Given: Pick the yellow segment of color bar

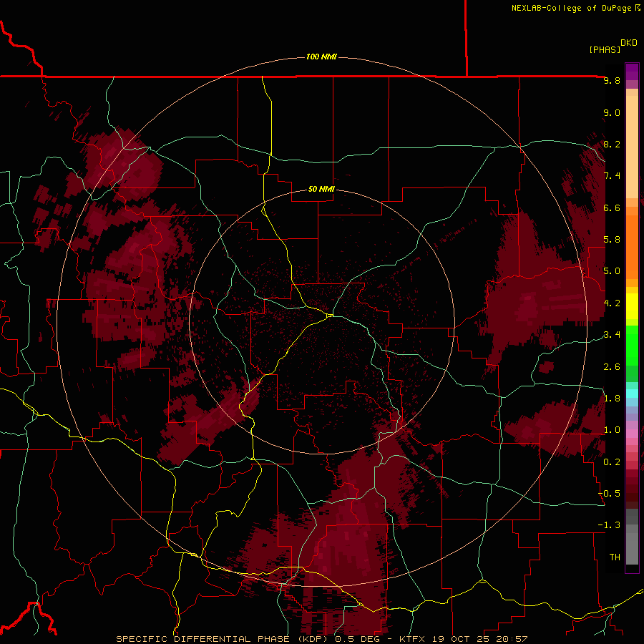Looking at the screenshot, I should pyautogui.click(x=632, y=306).
